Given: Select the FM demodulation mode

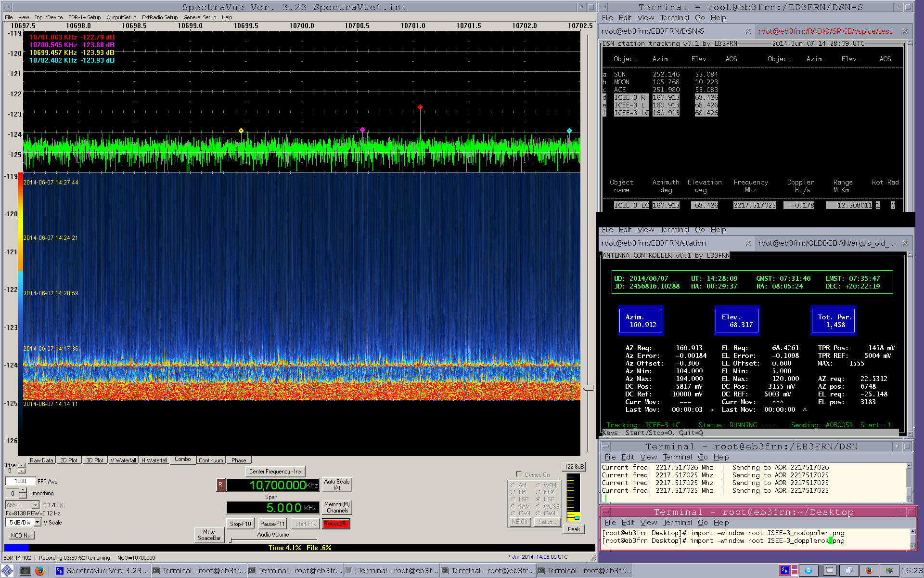Looking at the screenshot, I should 513,492.
